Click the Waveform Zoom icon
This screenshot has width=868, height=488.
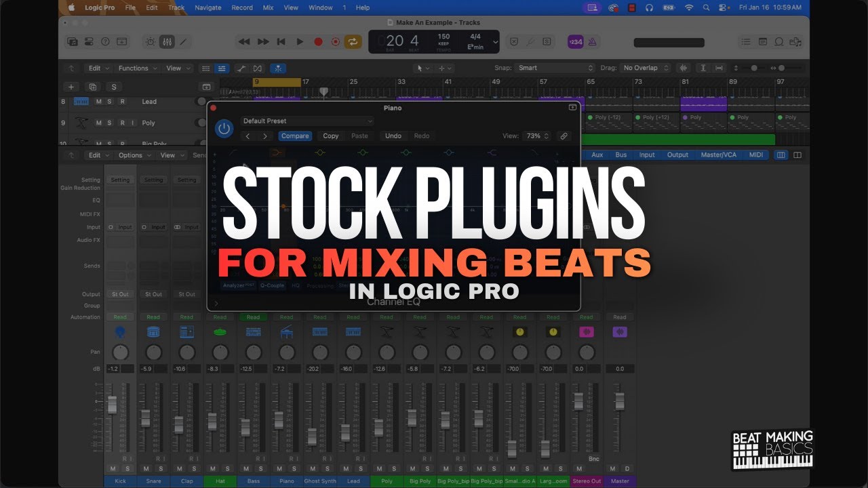click(x=683, y=68)
